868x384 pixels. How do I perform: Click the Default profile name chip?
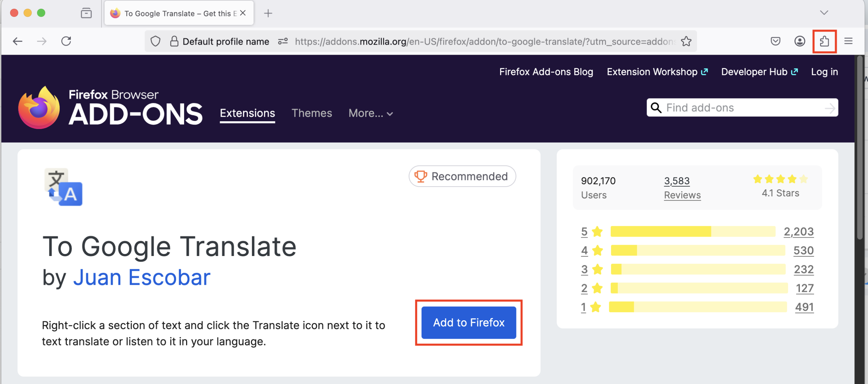coord(225,41)
